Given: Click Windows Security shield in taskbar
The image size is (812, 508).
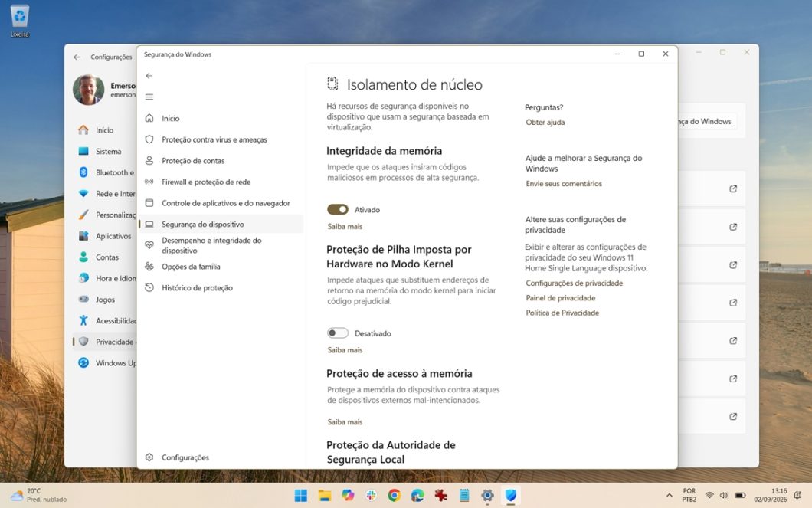Looking at the screenshot, I should pyautogui.click(x=511, y=496).
